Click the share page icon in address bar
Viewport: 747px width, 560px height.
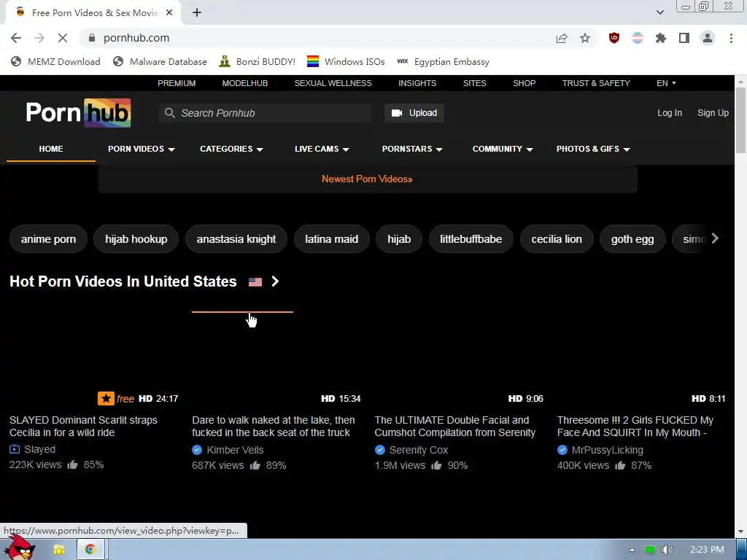coord(562,38)
